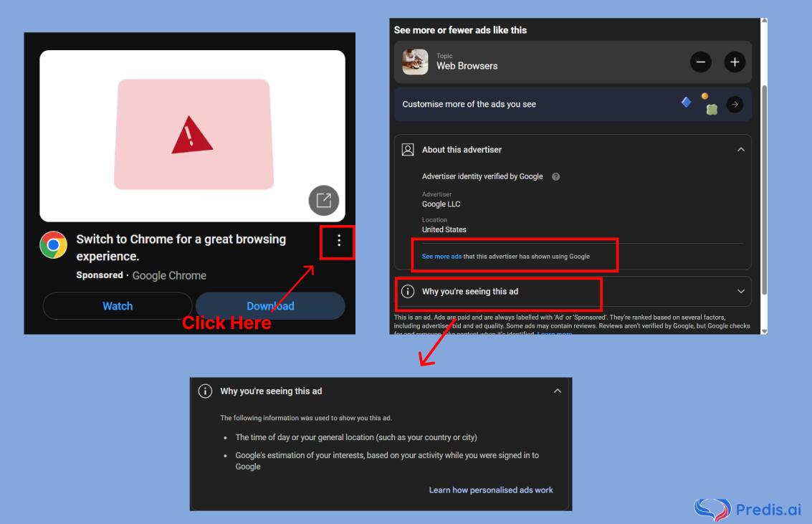Click the Chrome logo on the ad

click(x=52, y=244)
